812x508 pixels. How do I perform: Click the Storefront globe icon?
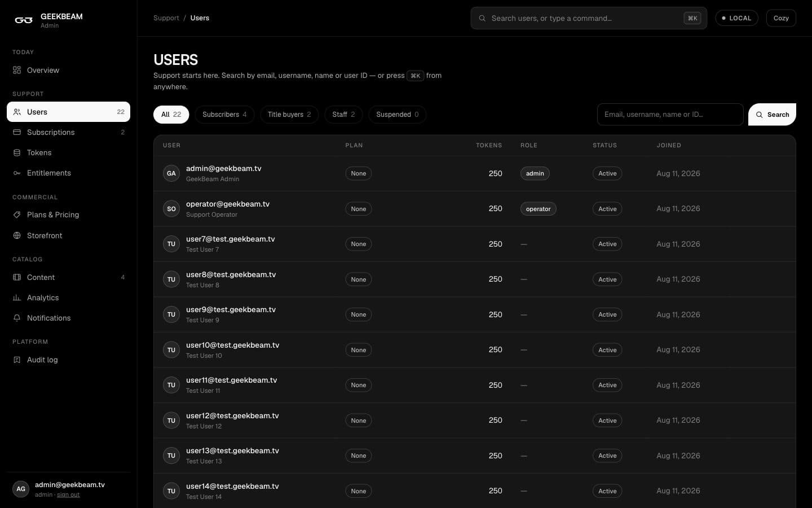pyautogui.click(x=17, y=235)
